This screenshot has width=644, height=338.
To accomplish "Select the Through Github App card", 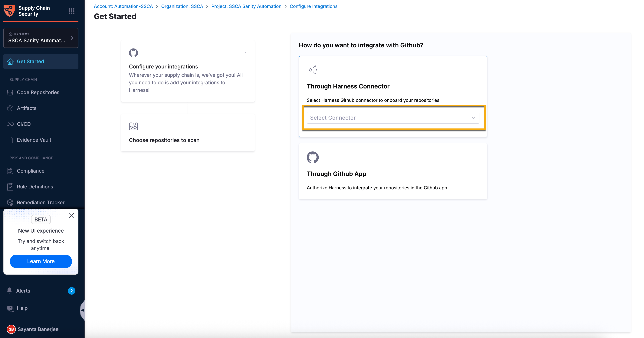I will click(393, 171).
